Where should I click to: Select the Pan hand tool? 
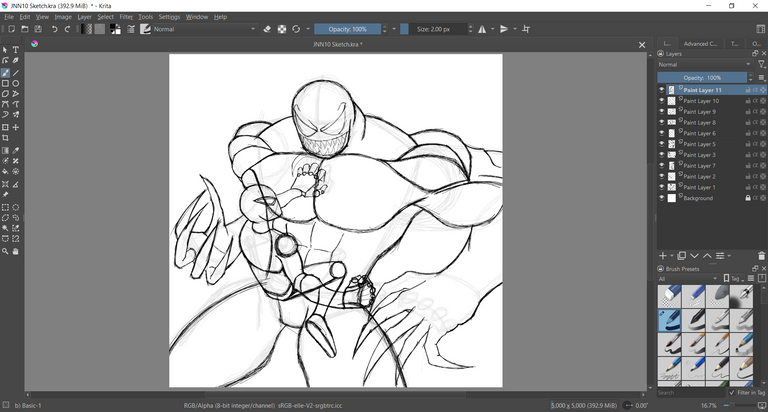point(16,251)
